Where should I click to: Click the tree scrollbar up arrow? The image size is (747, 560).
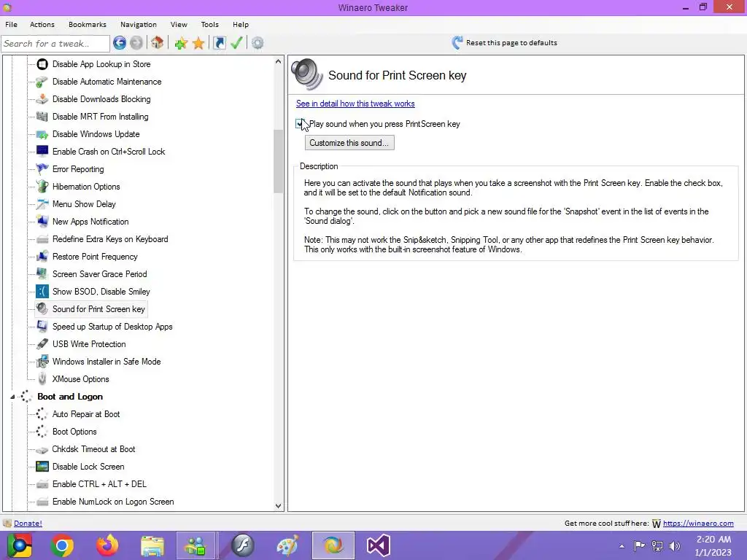pos(279,61)
